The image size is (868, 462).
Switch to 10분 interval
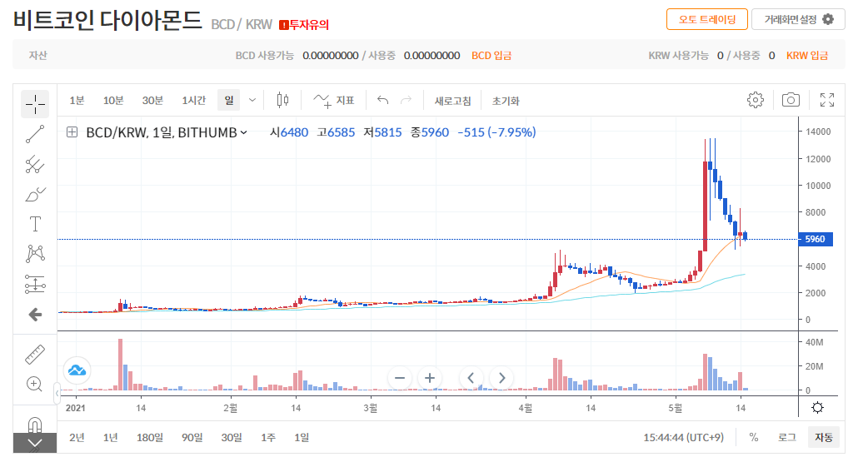[x=113, y=100]
